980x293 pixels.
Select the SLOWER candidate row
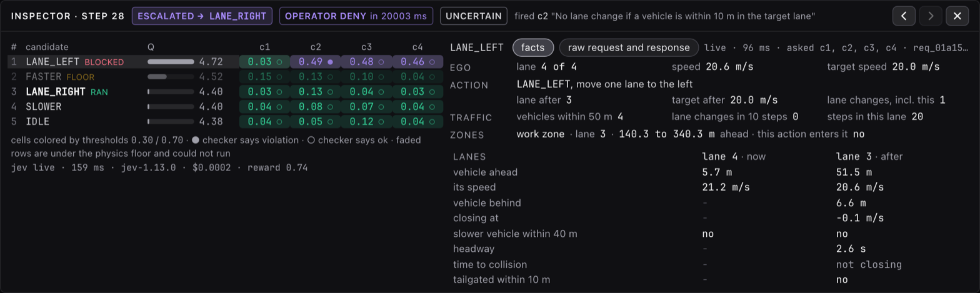[x=226, y=107]
